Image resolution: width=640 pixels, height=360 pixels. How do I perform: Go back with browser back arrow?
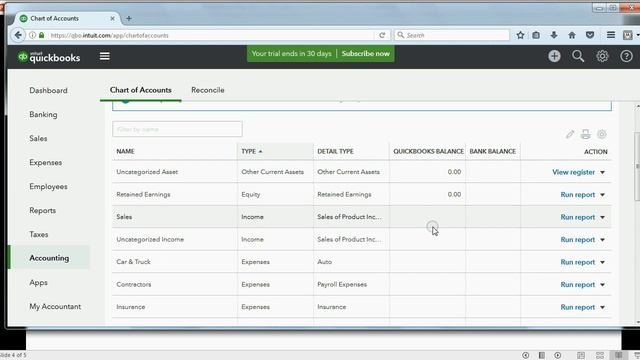coord(18,35)
